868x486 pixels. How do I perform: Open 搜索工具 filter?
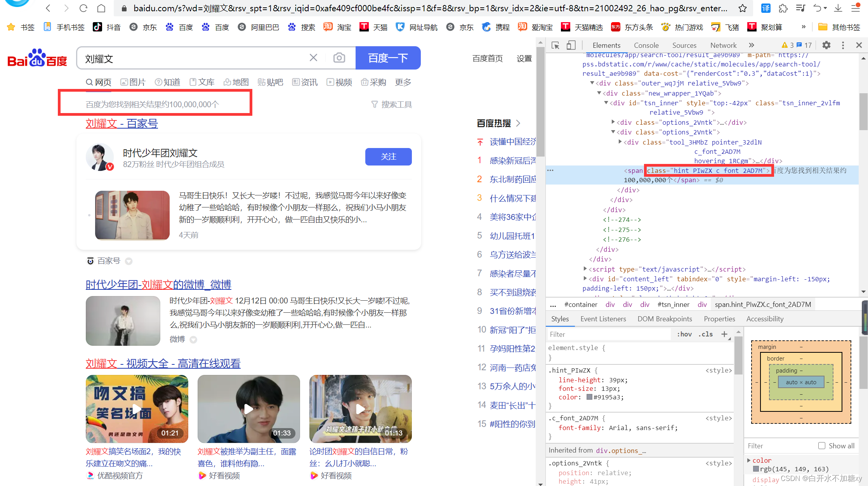click(x=392, y=104)
